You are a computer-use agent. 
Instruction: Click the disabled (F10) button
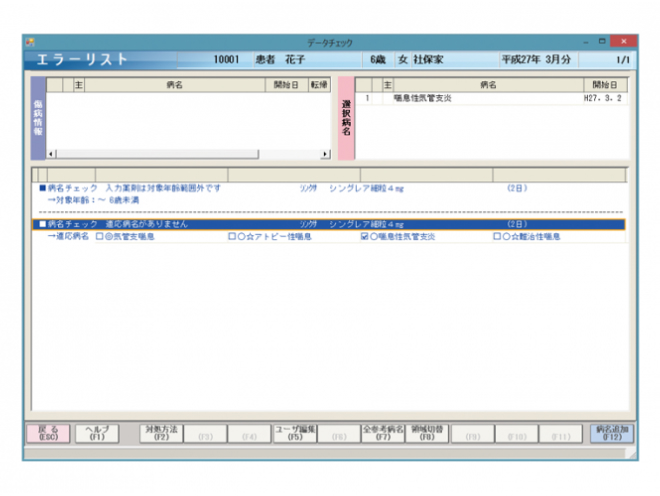[516, 434]
